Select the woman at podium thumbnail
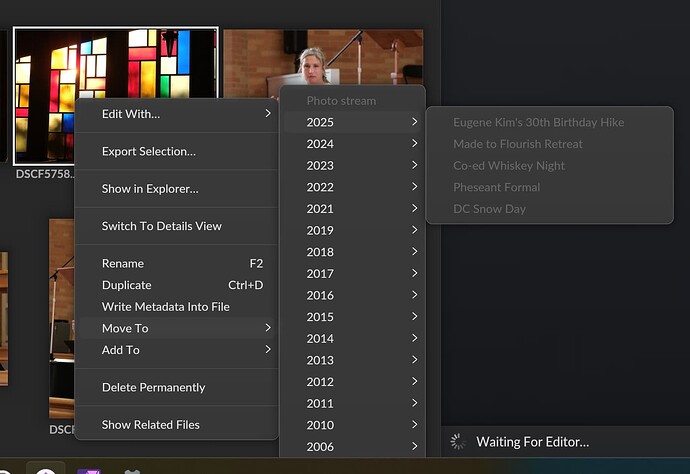This screenshot has height=474, width=690. [x=323, y=57]
